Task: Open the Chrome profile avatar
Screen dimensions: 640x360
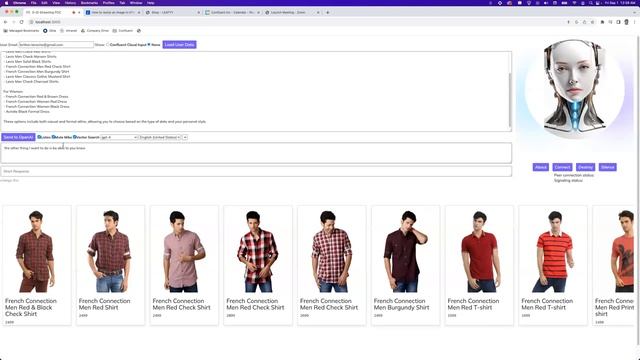Action: pos(627,22)
